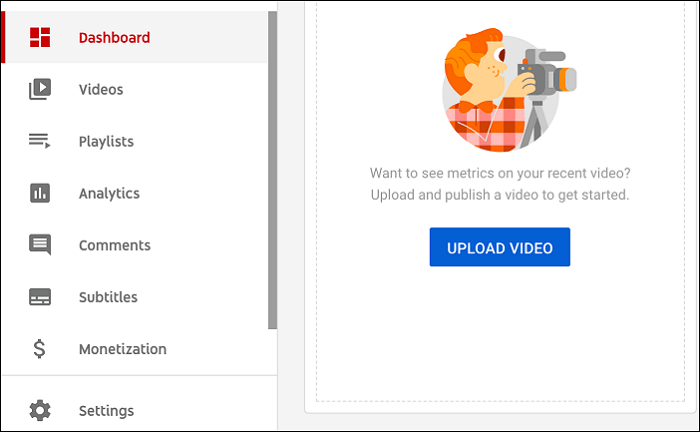Click the Playlists list icon
The width and height of the screenshot is (700, 432).
click(40, 141)
